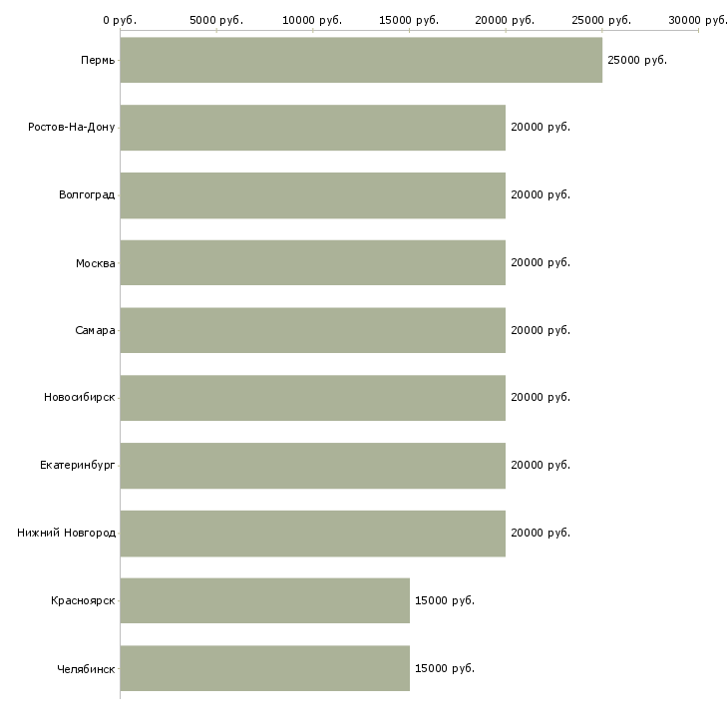Click the 0 руб. axis tick label
This screenshot has width=728, height=728.
click(120, 20)
